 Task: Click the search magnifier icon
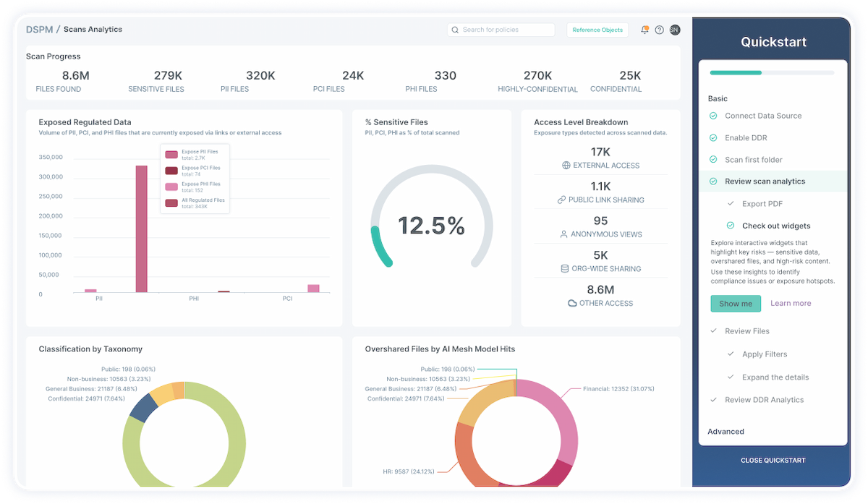[x=454, y=30]
